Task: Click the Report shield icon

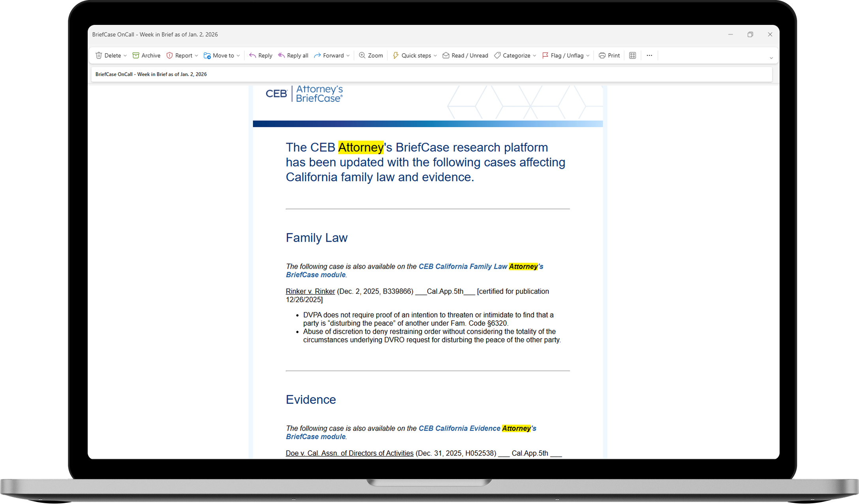Action: point(170,56)
